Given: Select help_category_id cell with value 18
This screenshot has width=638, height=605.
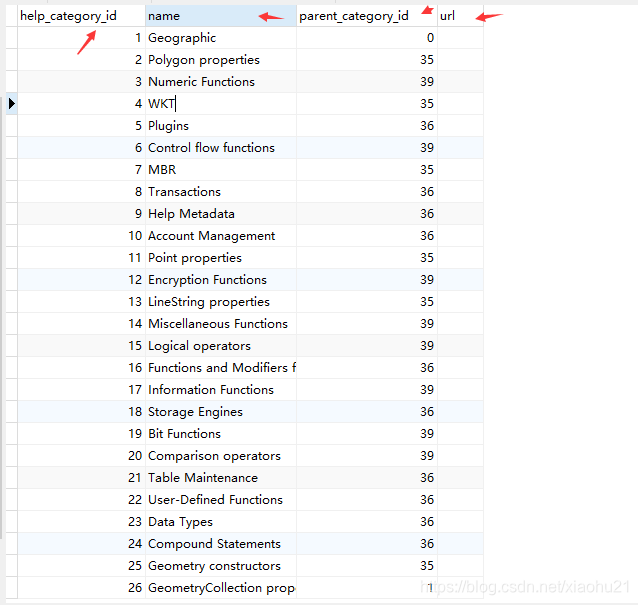Looking at the screenshot, I should tap(81, 411).
